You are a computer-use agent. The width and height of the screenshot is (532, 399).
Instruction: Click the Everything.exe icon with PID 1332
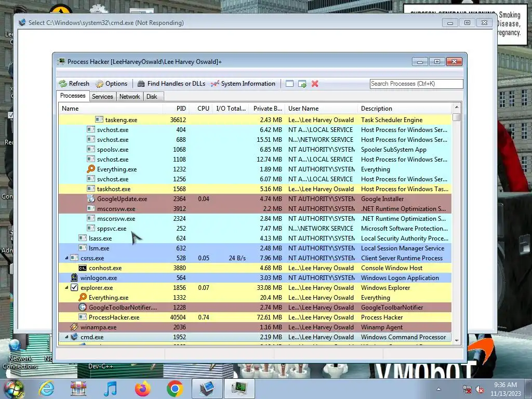tap(83, 298)
